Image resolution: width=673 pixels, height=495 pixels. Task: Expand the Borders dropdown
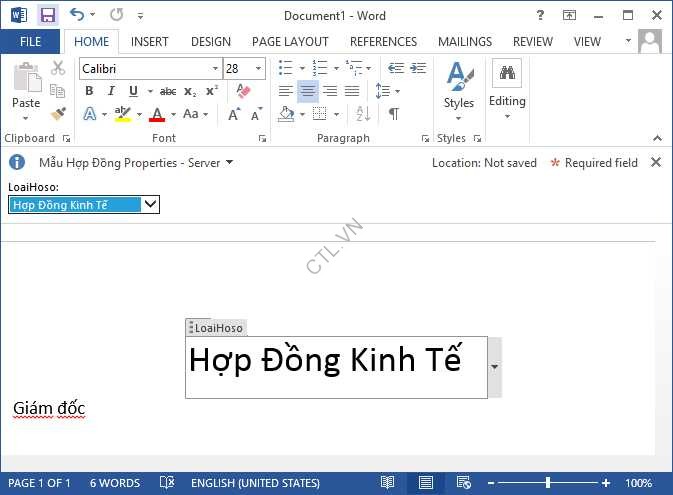(x=336, y=114)
